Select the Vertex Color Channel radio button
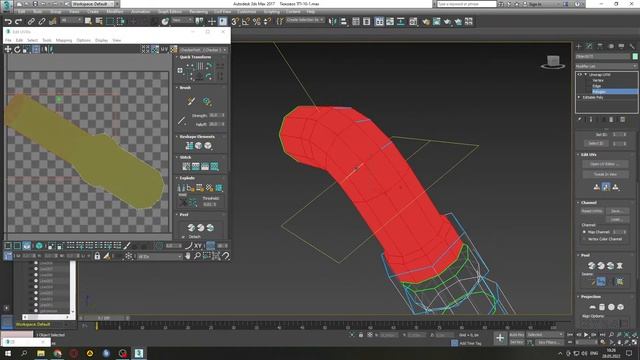Image resolution: width=640 pixels, height=360 pixels. 584,239
